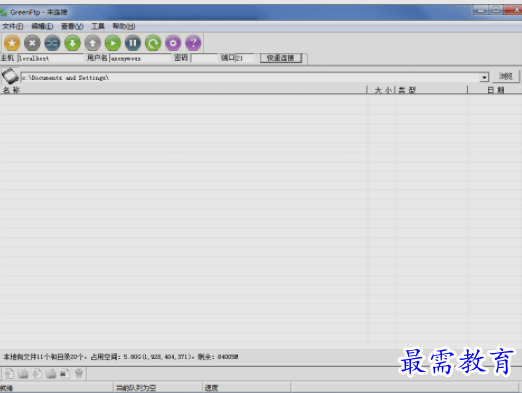Click the 端口 port field showing 21
This screenshot has width=522, height=393.
click(245, 58)
